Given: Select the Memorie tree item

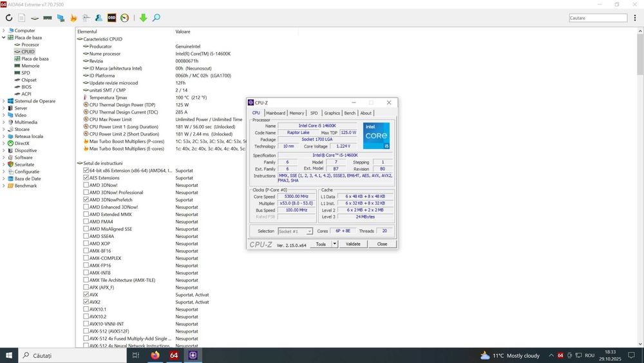Looking at the screenshot, I should (x=30, y=66).
